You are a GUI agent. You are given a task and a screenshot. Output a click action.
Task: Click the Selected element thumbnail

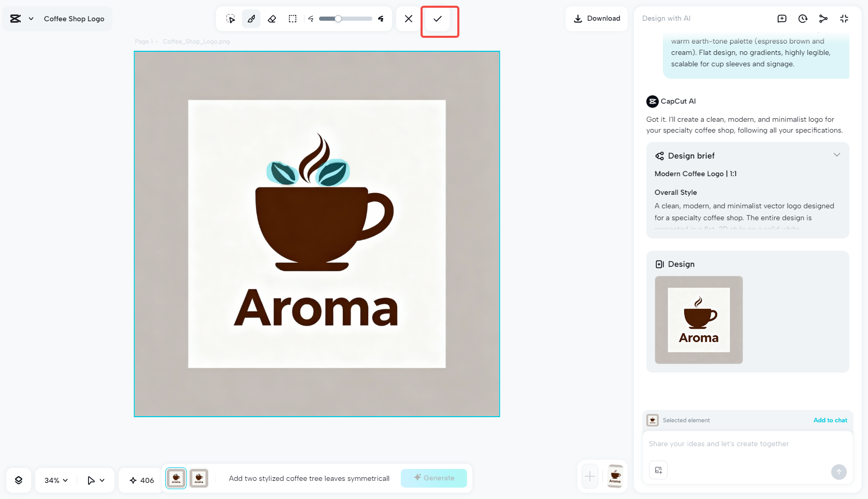(x=653, y=420)
